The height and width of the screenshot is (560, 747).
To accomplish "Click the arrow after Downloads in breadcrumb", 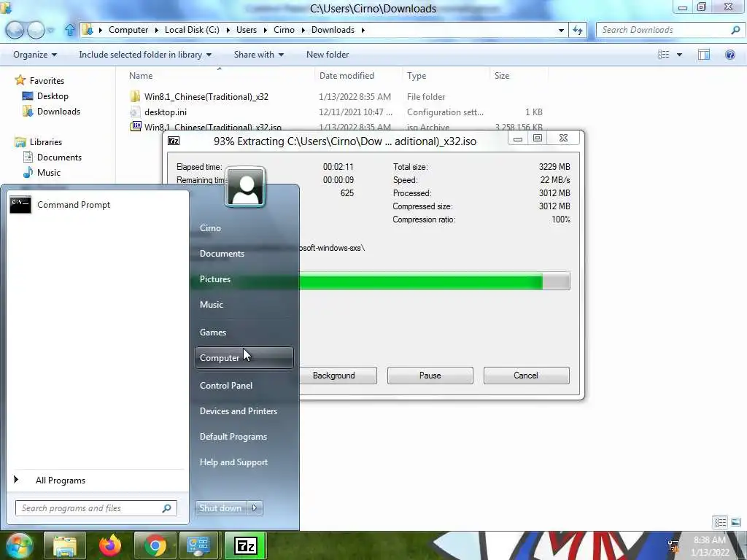I will [x=363, y=30].
